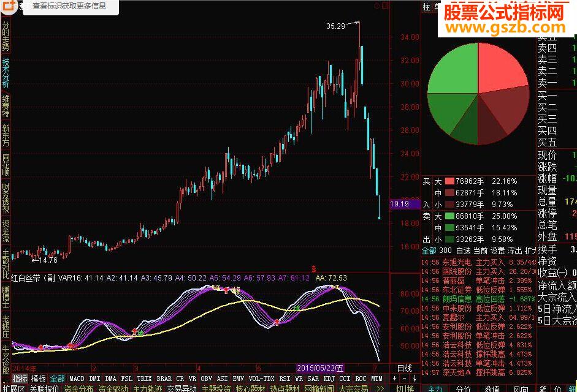Open the 财务透视 sidebar tab
This screenshot has width=577, height=392.
pos(6,198)
